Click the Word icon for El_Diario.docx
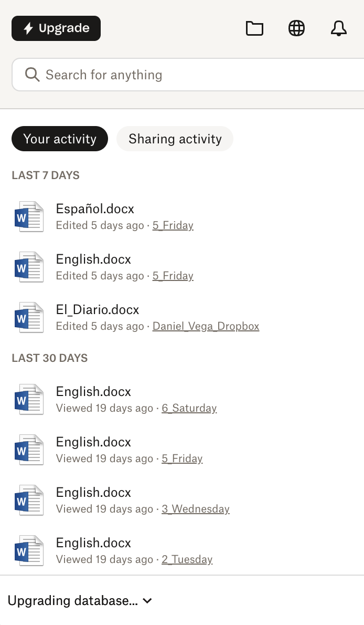 pyautogui.click(x=29, y=318)
